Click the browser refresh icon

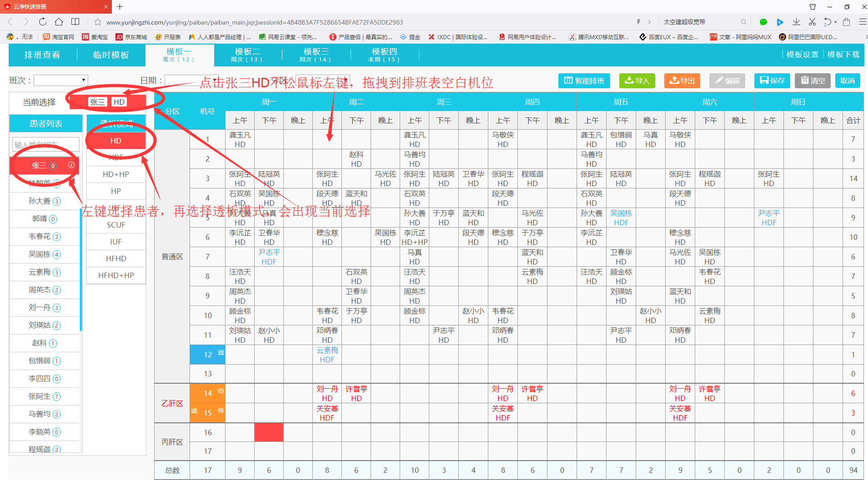(x=42, y=22)
